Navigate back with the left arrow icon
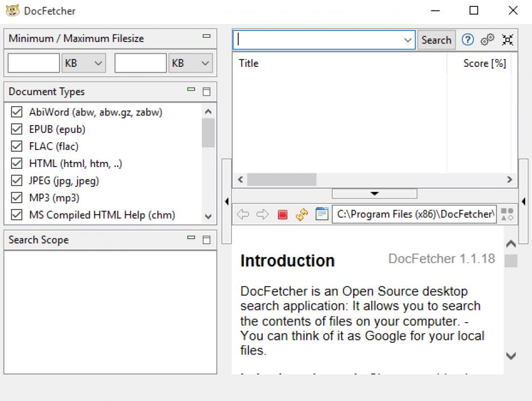Viewport: 532px width, 401px height. 243,215
